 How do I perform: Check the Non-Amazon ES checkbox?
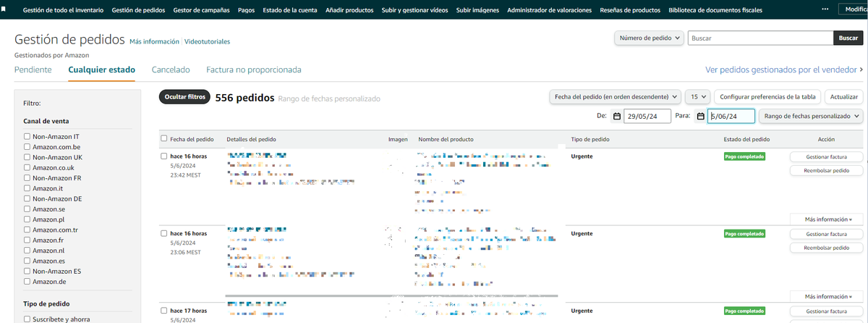pos(27,271)
